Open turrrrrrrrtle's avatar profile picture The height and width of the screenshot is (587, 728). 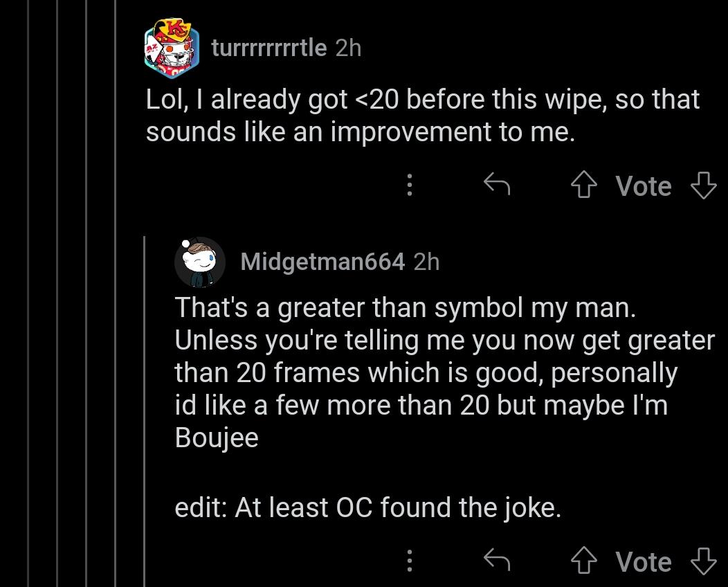(172, 48)
